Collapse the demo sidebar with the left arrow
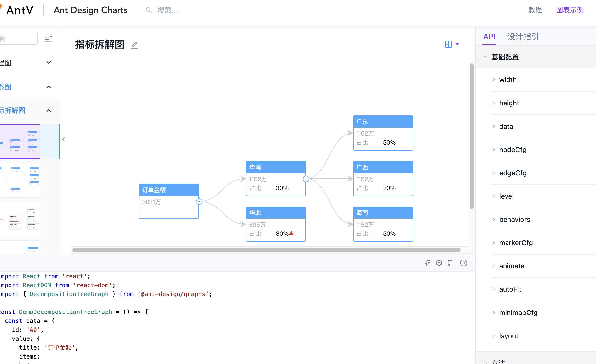The width and height of the screenshot is (596, 364). point(64,140)
